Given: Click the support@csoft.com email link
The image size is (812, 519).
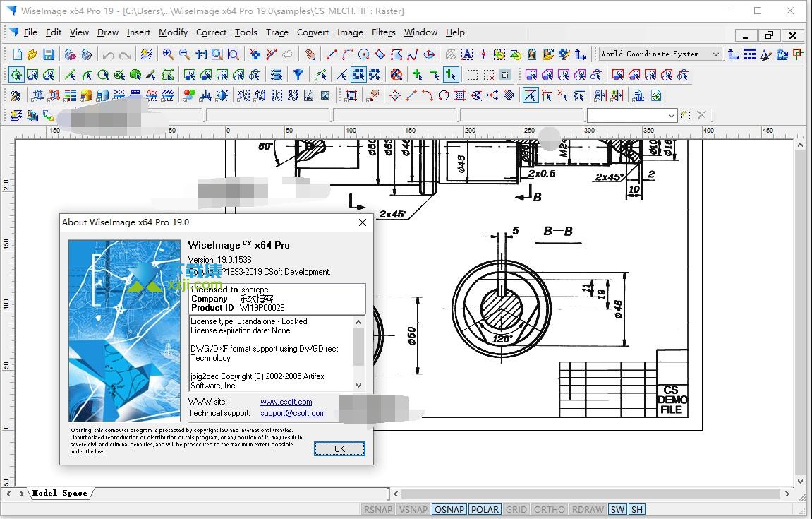Looking at the screenshot, I should (293, 413).
